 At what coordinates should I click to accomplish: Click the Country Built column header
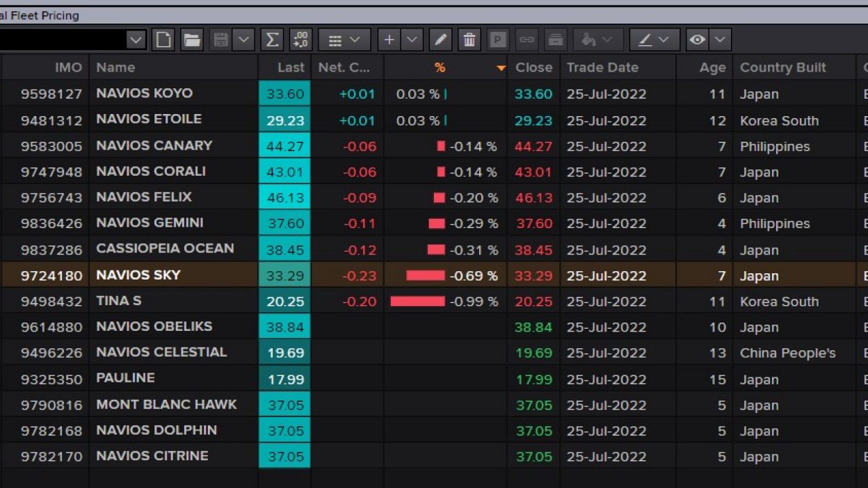(x=782, y=67)
